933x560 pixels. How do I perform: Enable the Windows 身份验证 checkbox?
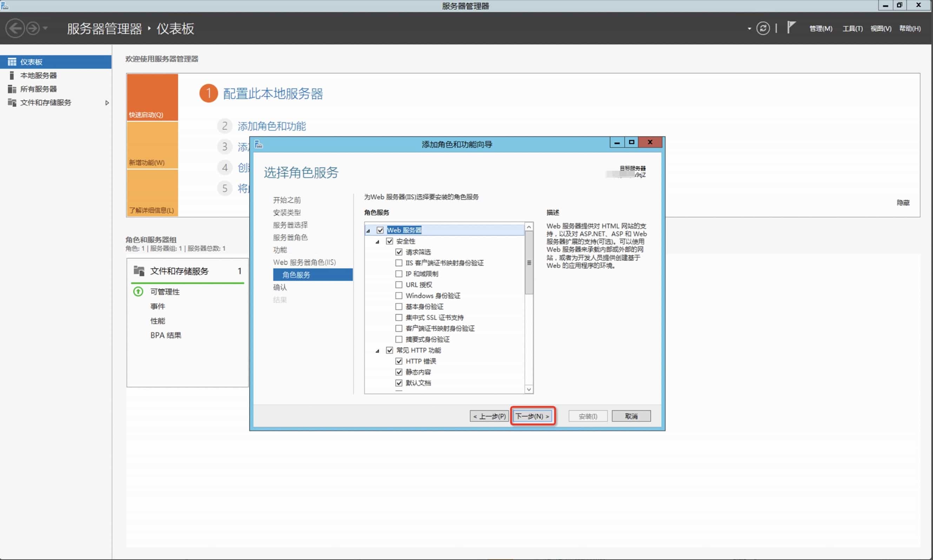[x=398, y=295]
